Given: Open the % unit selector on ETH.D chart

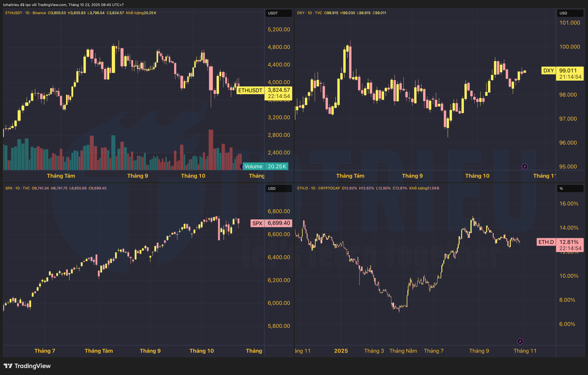Looking at the screenshot, I should (569, 188).
